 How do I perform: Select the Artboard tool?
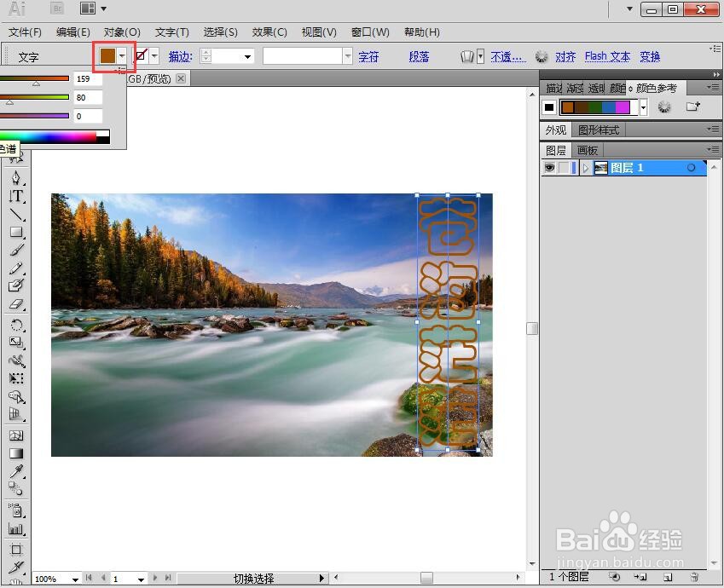[16, 550]
